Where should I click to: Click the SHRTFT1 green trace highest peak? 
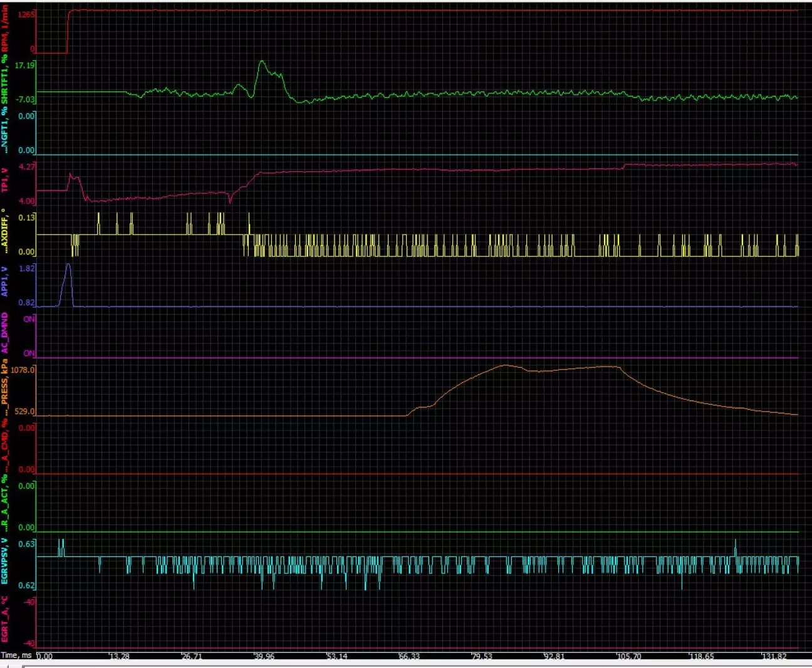[262, 61]
